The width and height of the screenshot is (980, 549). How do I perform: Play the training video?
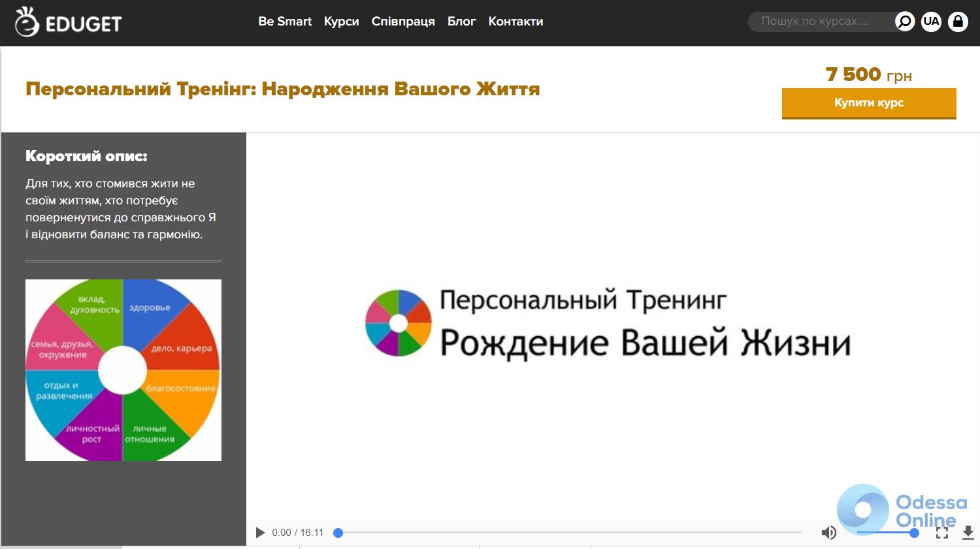tap(260, 533)
